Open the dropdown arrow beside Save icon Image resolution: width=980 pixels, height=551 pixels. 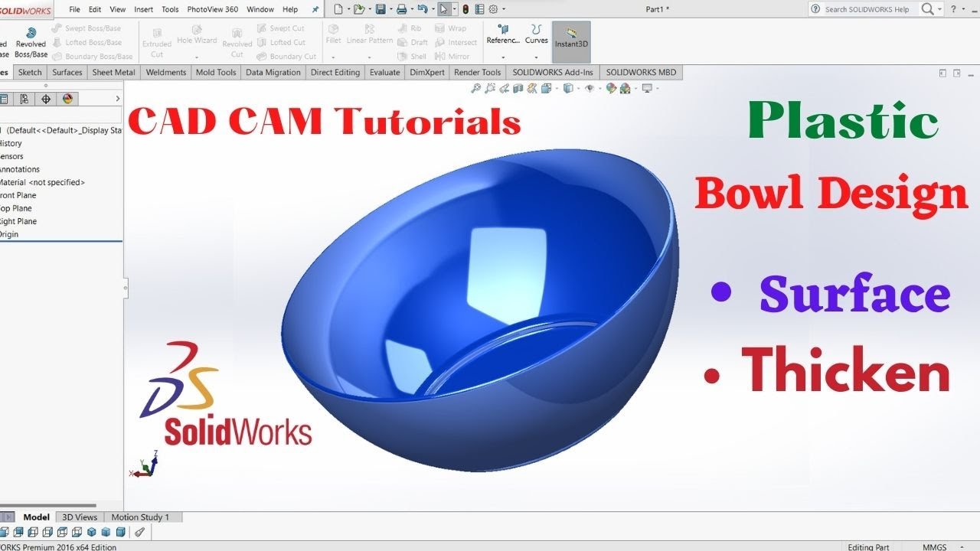point(390,9)
